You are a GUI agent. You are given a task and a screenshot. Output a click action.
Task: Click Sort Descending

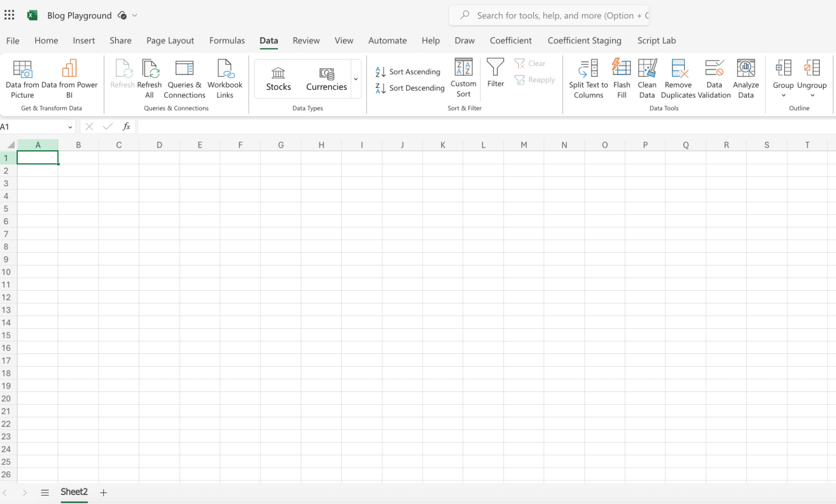click(x=410, y=88)
